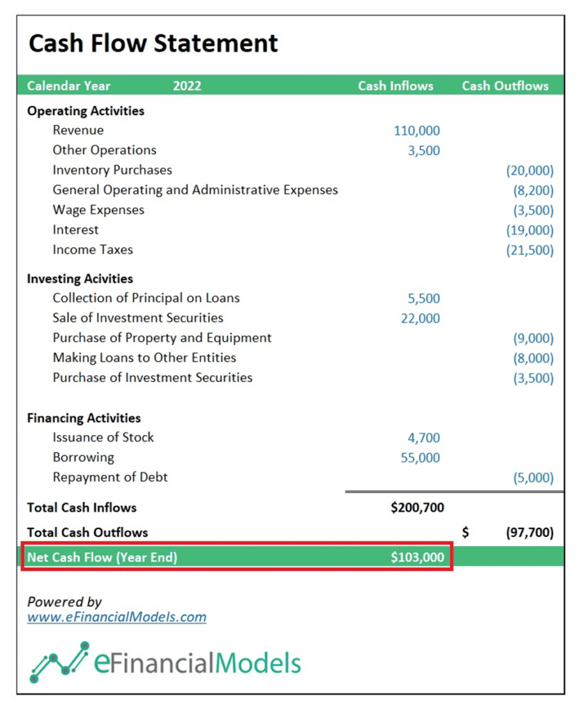
Task: Select Purchase of Property and Equipment label
Action: (x=162, y=338)
